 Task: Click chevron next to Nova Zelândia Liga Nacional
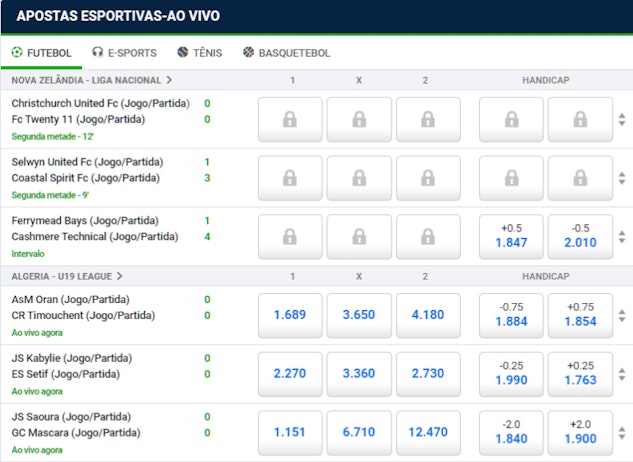coord(169,80)
